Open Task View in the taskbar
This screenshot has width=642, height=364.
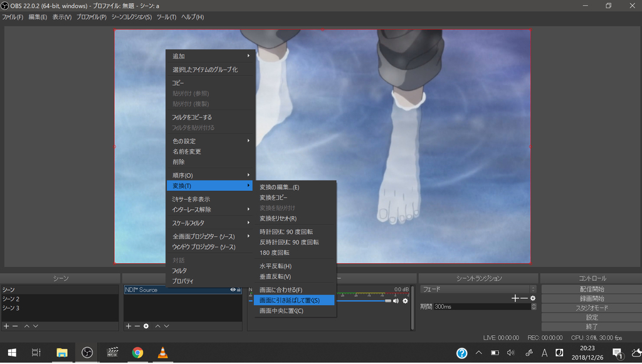(x=36, y=353)
